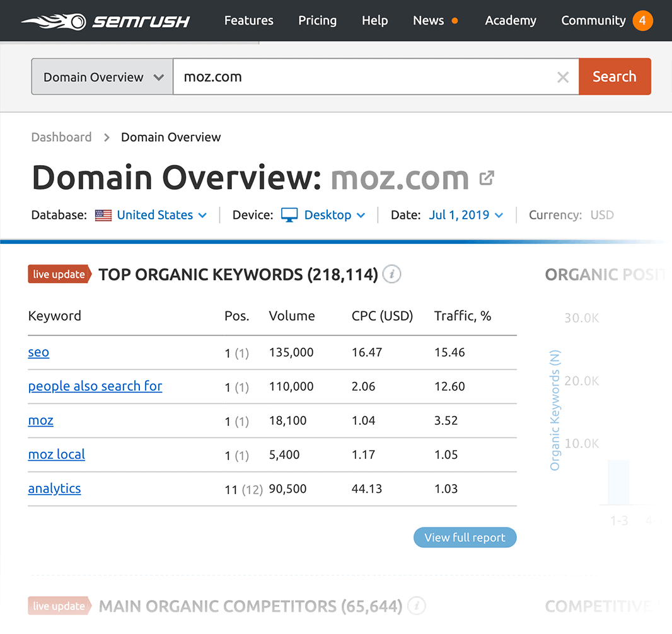Click the Volume column header

[292, 316]
